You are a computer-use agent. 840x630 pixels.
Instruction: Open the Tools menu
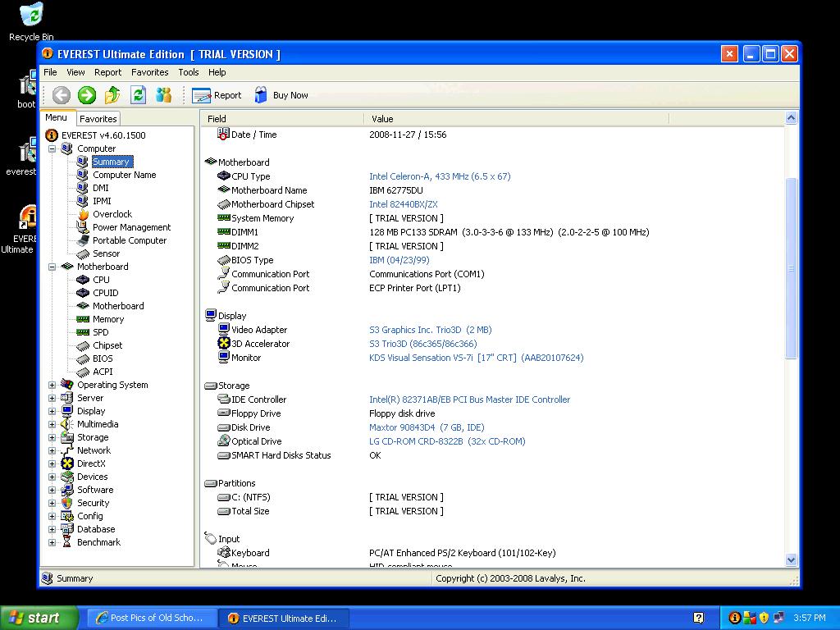[x=189, y=72]
